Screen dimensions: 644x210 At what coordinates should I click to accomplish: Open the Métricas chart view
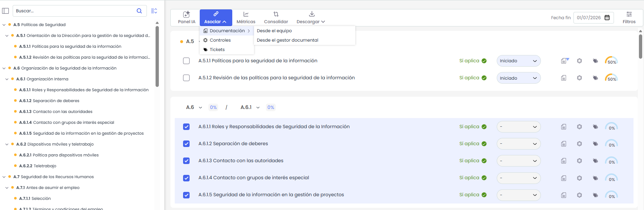(246, 17)
